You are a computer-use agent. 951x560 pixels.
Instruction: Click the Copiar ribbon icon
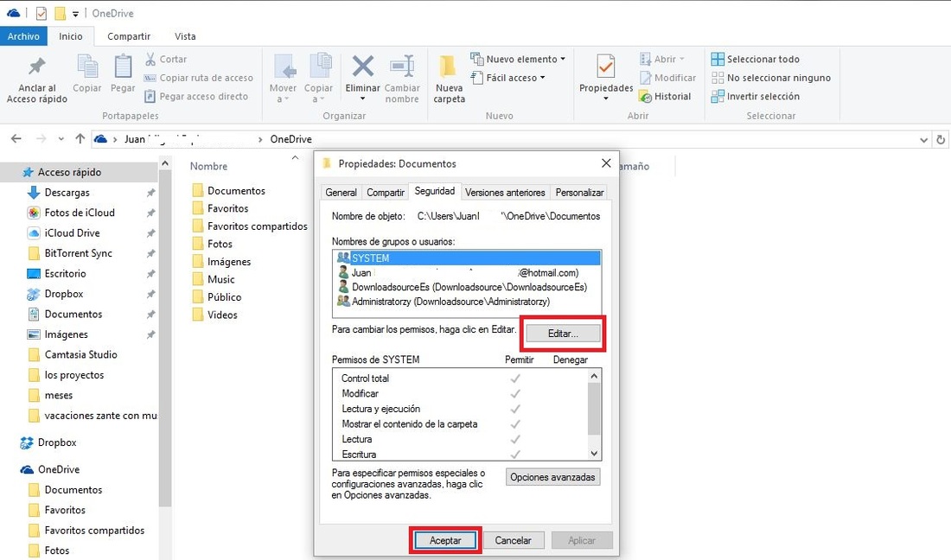(87, 66)
